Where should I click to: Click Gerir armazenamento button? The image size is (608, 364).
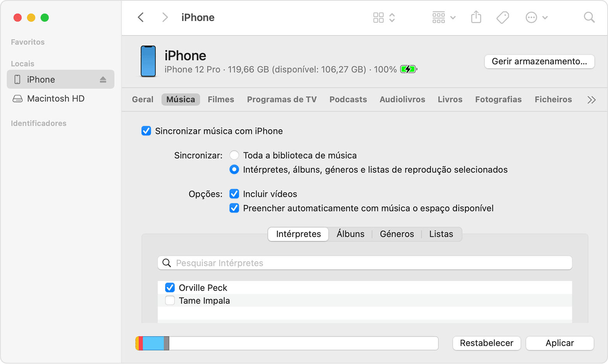(539, 61)
